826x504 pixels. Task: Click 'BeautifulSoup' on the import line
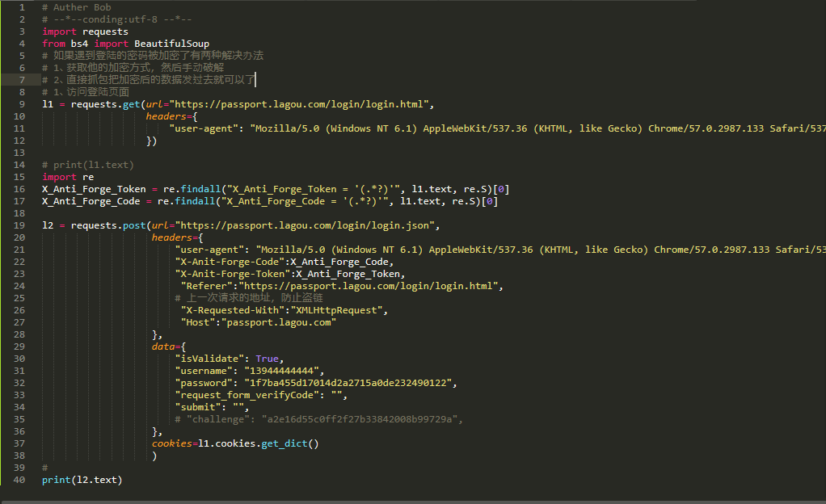[x=171, y=44]
